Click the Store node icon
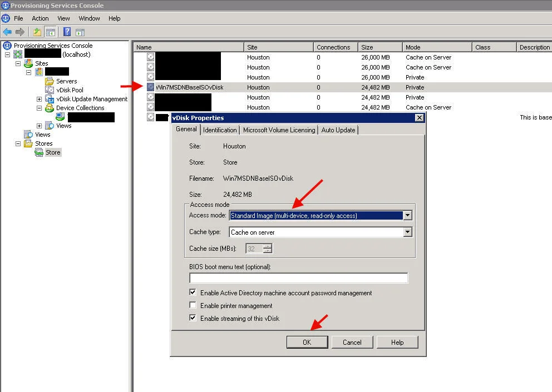The width and height of the screenshot is (552, 392). point(39,152)
